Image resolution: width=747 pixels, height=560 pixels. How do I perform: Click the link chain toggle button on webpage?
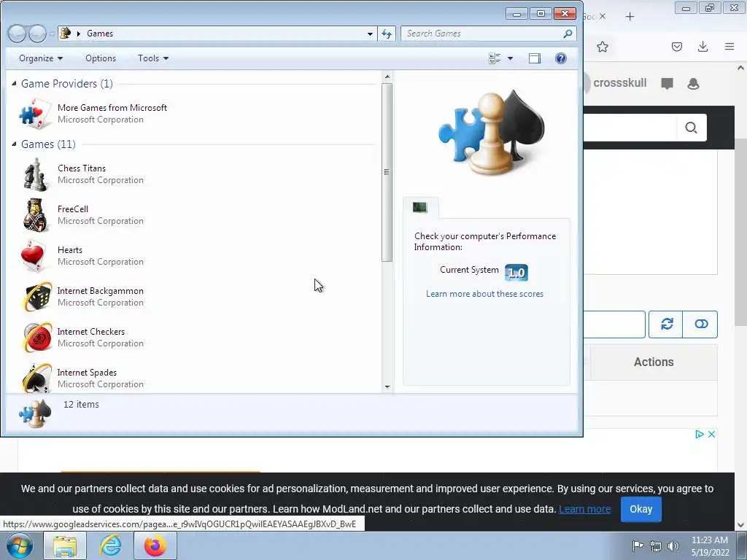(x=700, y=324)
